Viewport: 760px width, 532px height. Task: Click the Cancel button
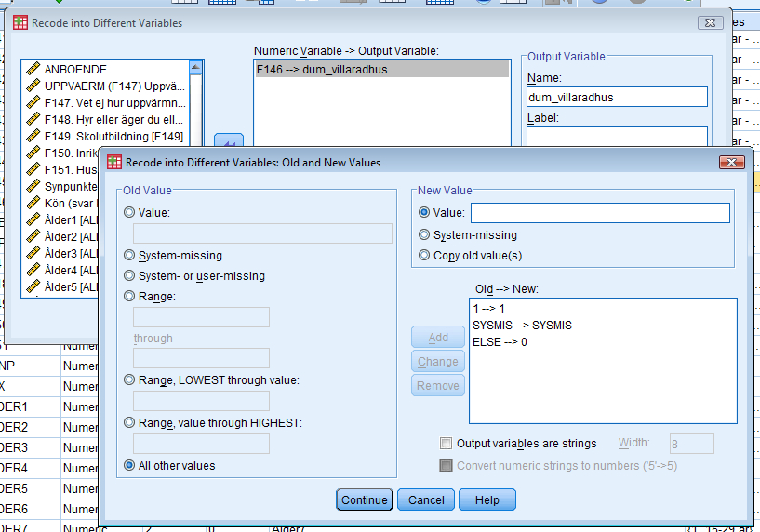tap(426, 499)
